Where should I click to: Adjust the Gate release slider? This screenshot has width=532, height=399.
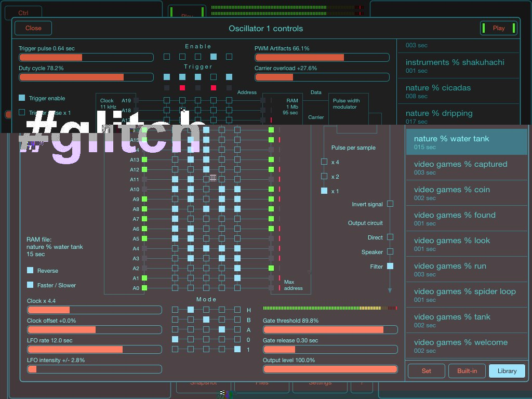330,349
